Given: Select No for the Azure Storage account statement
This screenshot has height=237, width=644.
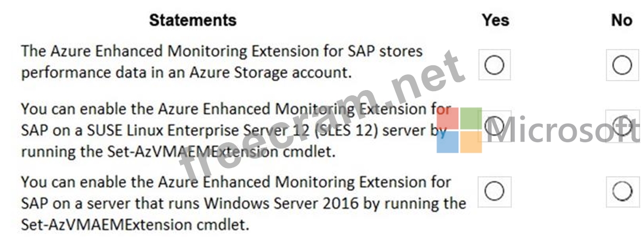Looking at the screenshot, I should click(622, 65).
